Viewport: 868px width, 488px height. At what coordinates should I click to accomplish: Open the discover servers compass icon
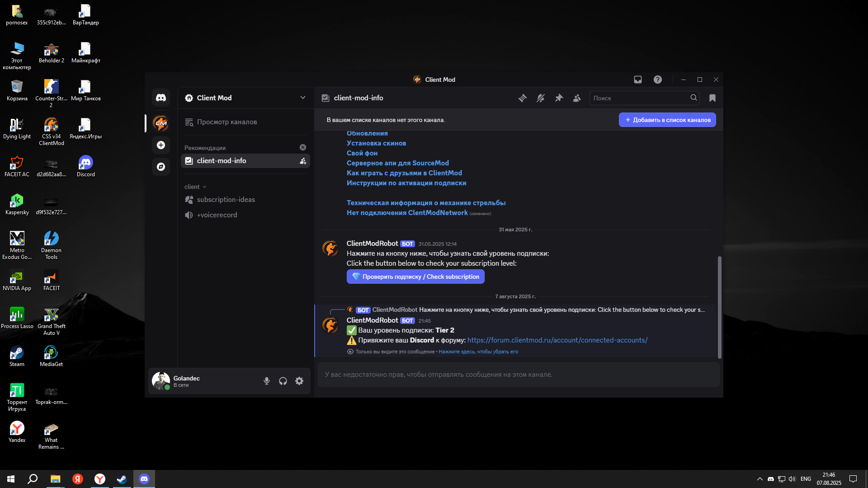[x=161, y=167]
